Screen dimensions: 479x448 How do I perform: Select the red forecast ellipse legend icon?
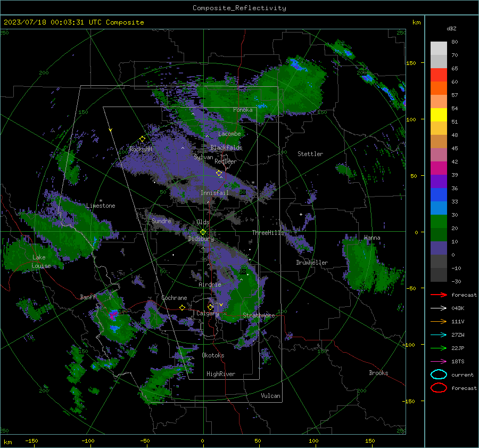(439, 388)
